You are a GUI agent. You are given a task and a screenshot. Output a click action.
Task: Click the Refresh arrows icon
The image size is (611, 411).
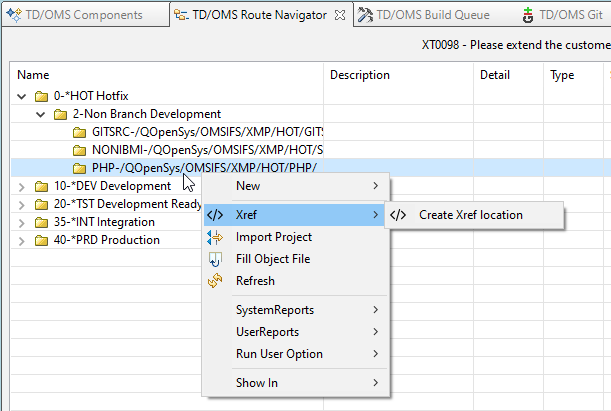pyautogui.click(x=215, y=281)
